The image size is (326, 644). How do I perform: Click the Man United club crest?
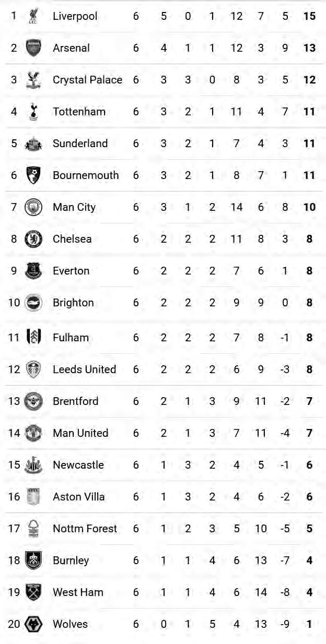click(x=33, y=433)
